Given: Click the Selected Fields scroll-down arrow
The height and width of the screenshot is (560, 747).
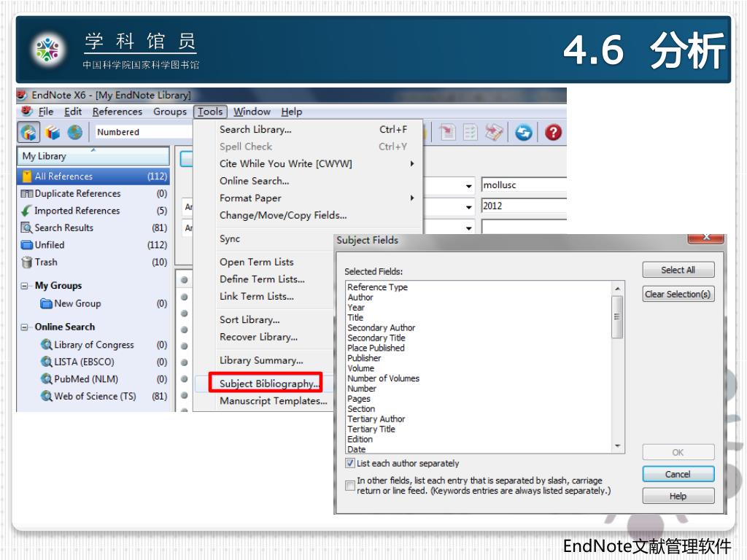Looking at the screenshot, I should (x=617, y=446).
